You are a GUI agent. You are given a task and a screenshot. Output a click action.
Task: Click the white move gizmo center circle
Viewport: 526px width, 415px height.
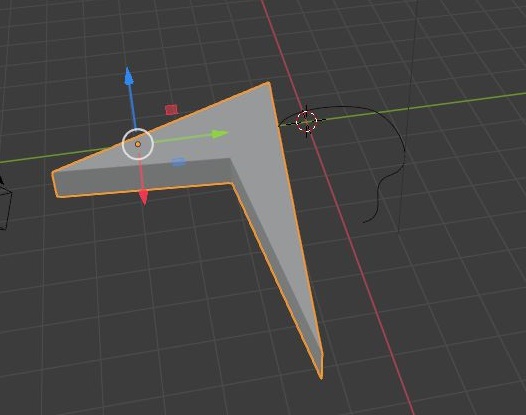pos(138,144)
